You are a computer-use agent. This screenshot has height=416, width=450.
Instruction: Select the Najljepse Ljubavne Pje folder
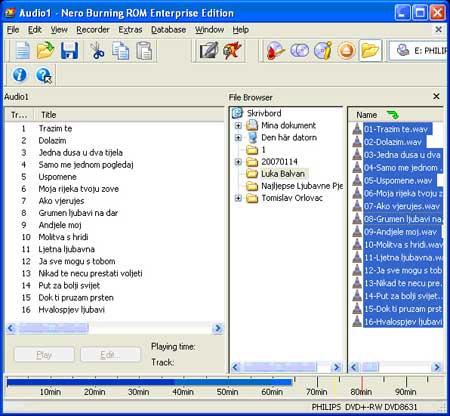302,186
